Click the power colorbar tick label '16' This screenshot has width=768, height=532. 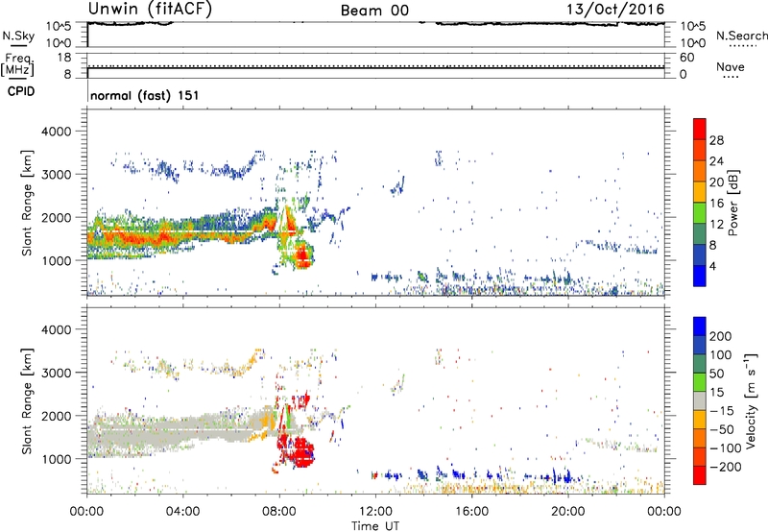[716, 204]
